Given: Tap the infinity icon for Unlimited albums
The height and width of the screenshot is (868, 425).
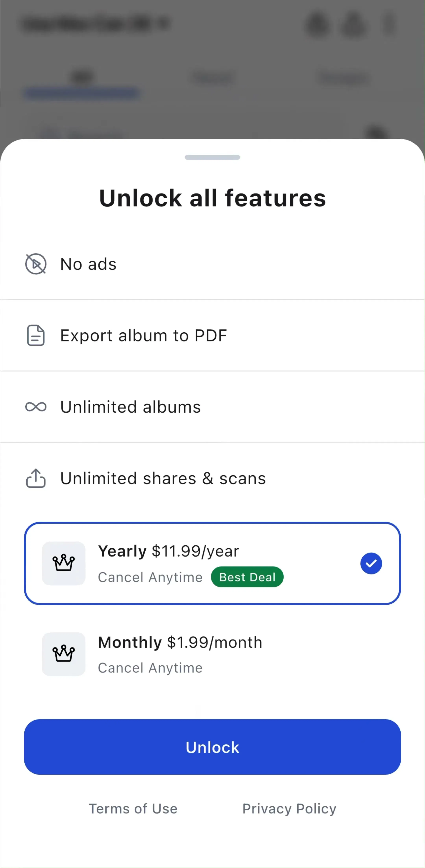Looking at the screenshot, I should [36, 407].
